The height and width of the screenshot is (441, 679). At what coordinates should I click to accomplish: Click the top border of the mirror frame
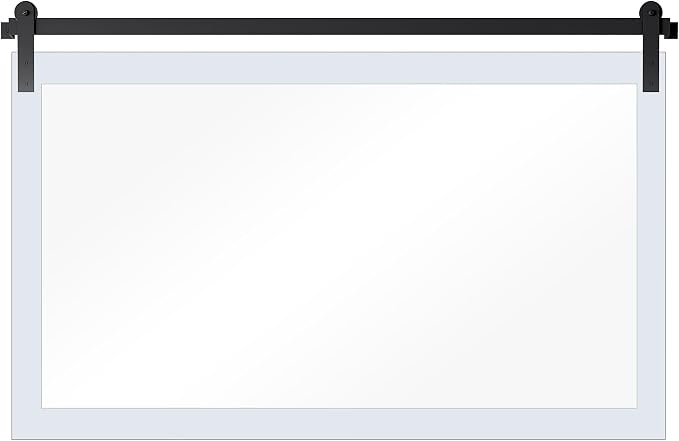(339, 68)
